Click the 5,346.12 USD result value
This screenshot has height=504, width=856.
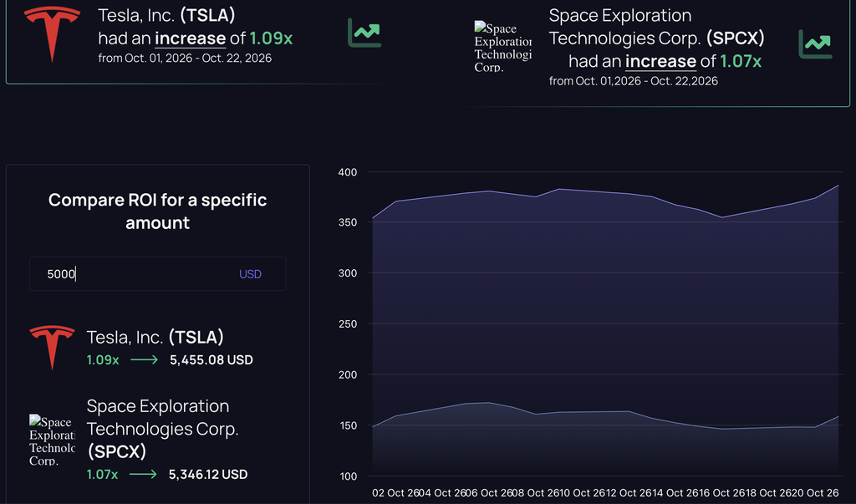pyautogui.click(x=208, y=475)
